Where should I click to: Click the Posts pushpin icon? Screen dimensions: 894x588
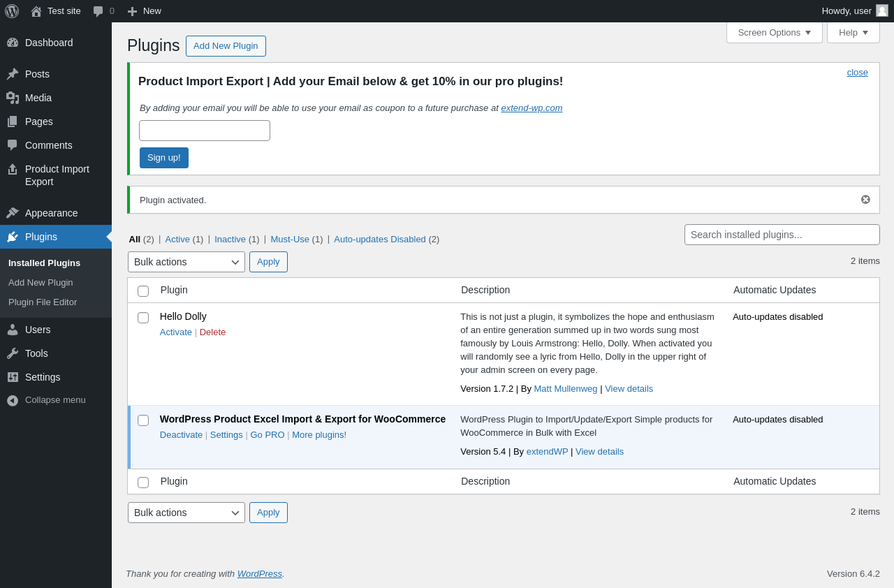[13, 74]
